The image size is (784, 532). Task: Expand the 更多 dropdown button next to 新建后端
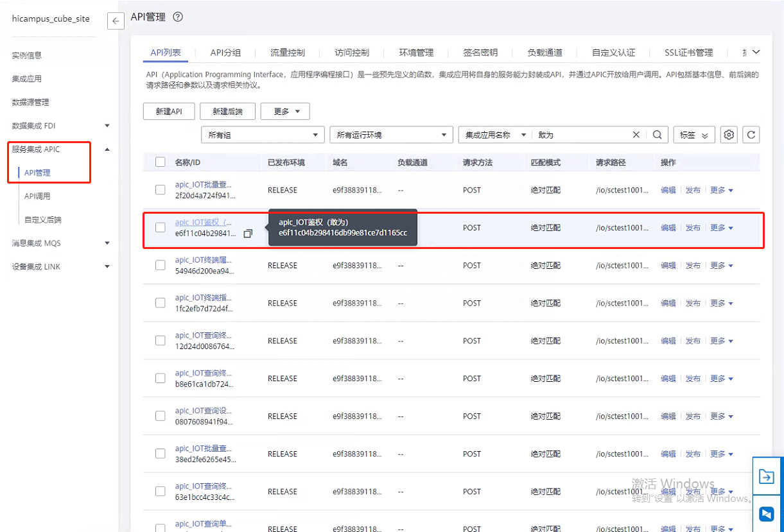[285, 111]
